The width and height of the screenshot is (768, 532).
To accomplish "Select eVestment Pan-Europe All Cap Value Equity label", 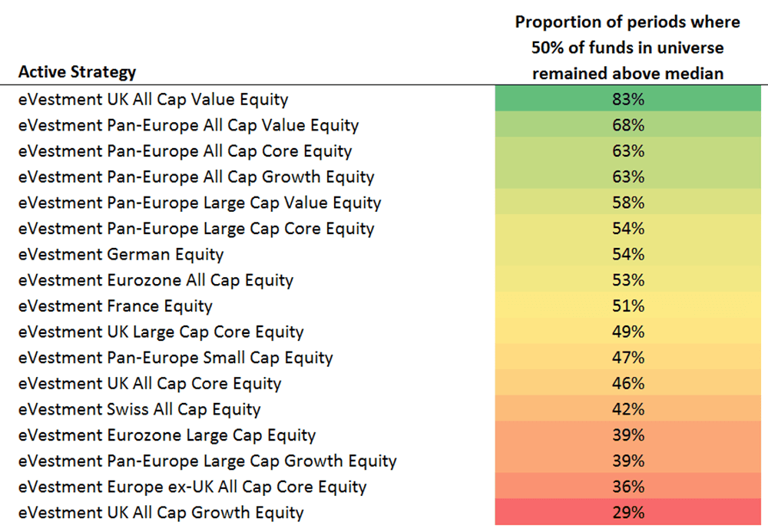I will pos(189,125).
